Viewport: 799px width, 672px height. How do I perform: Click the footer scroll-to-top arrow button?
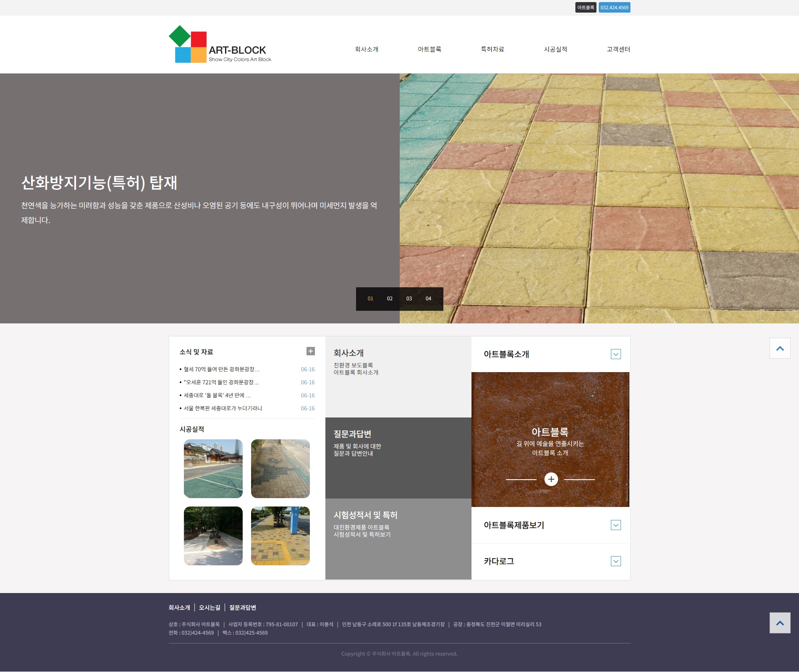pyautogui.click(x=780, y=623)
